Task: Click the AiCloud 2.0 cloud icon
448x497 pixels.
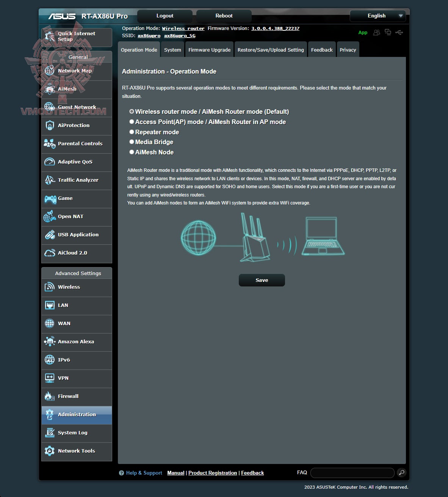Action: [50, 253]
